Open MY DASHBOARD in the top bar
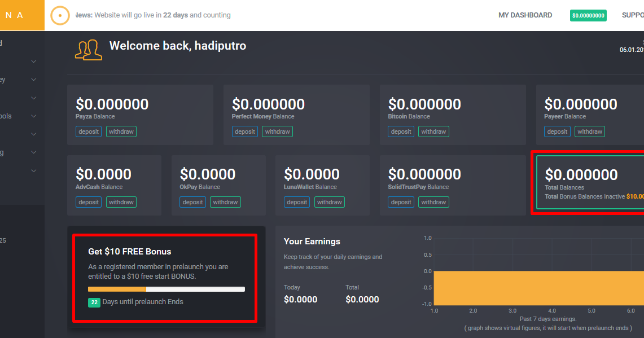644x338 pixels. [x=525, y=15]
